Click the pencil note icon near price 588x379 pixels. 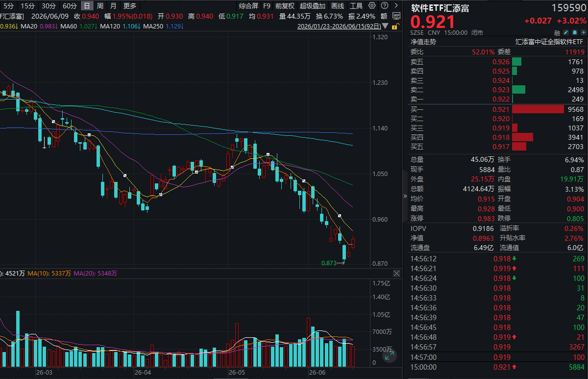click(x=565, y=32)
